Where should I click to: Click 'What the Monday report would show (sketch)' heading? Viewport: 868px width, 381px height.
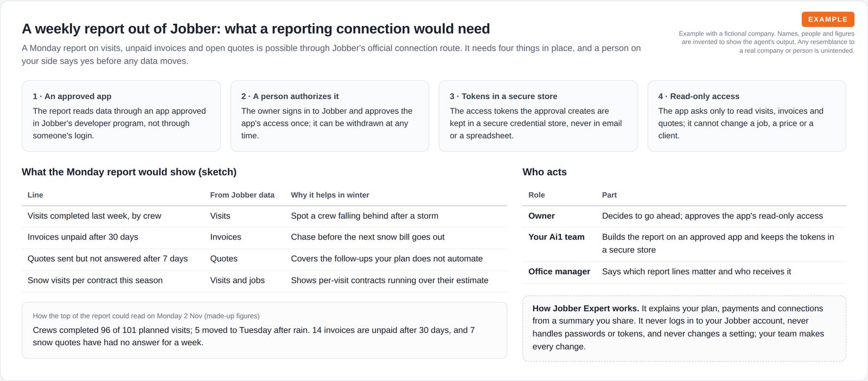pos(129,172)
